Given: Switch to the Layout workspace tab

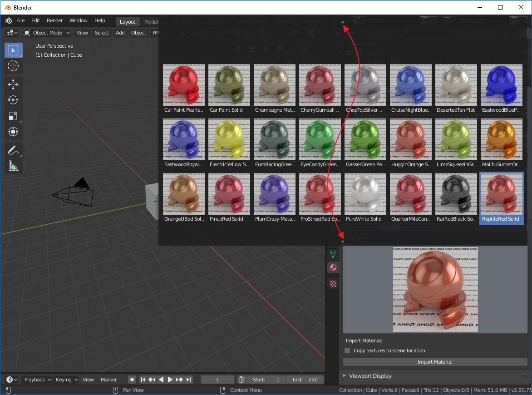Looking at the screenshot, I should pyautogui.click(x=128, y=22).
